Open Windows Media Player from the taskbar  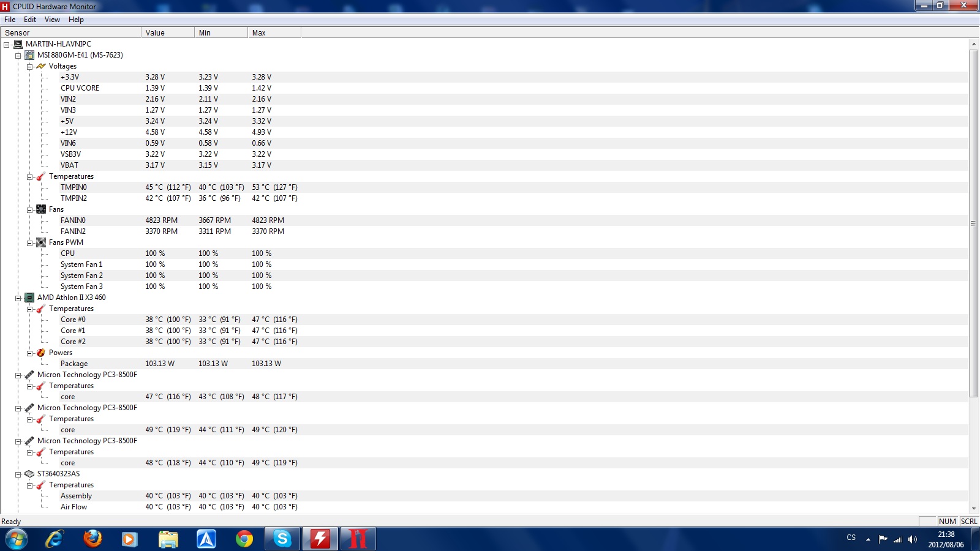[129, 539]
